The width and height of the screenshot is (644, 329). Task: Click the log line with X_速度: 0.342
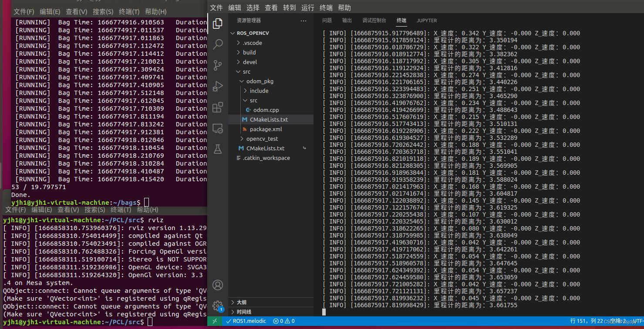pyautogui.click(x=451, y=33)
